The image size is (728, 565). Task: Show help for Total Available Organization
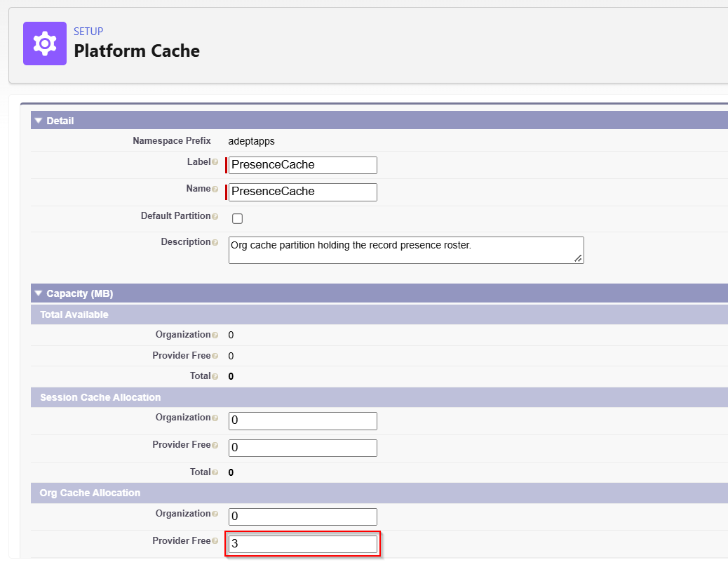point(215,335)
